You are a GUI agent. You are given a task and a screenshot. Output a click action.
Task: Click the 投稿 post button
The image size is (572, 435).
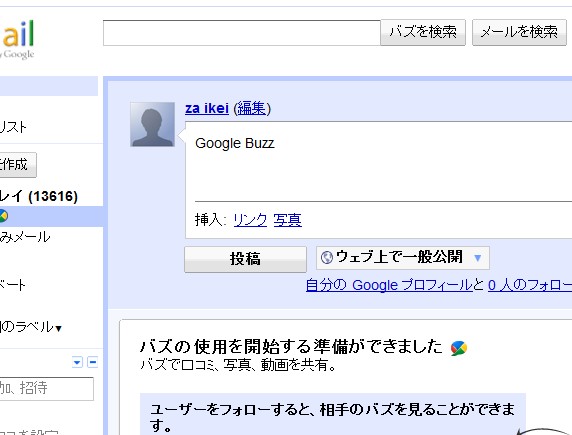pos(245,259)
